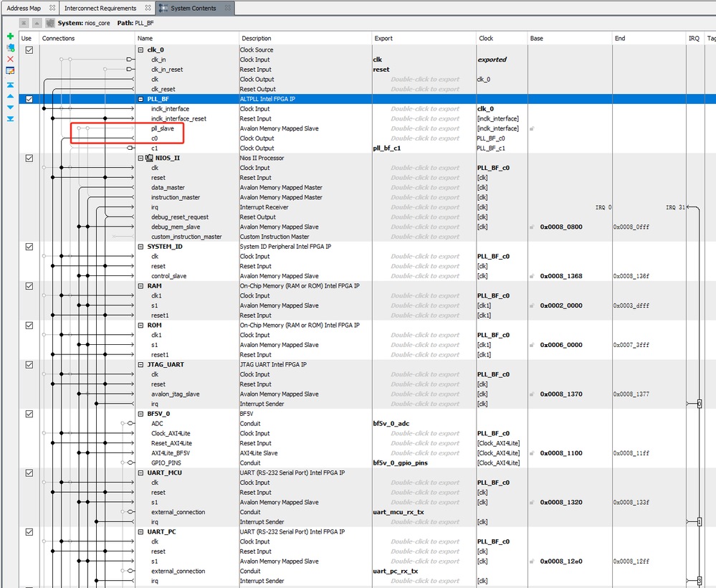Move selected component down one row
716x588 pixels.
point(10,108)
